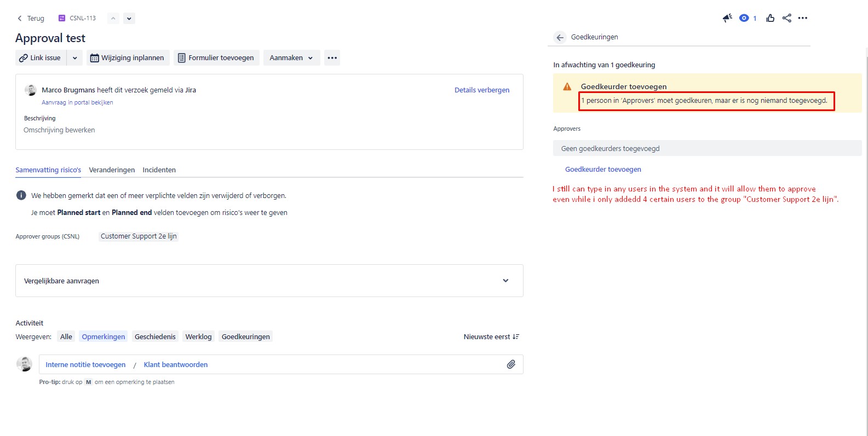Go to previous issue with up chevron
This screenshot has width=868, height=436.
pos(113,18)
